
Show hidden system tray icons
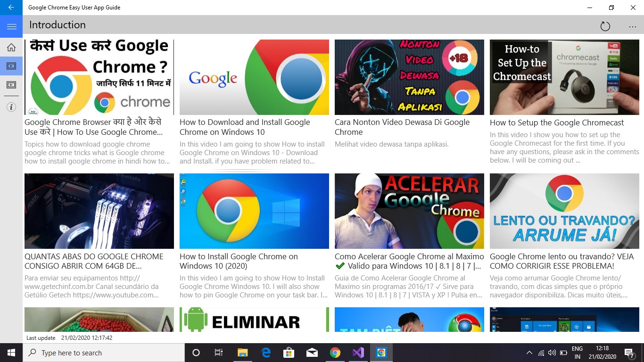tap(529, 353)
